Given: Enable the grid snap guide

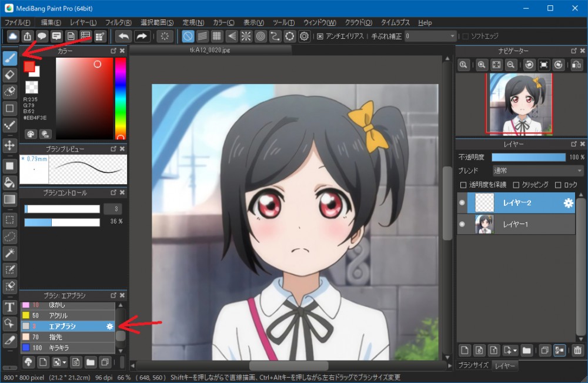Looking at the screenshot, I should pos(217,36).
